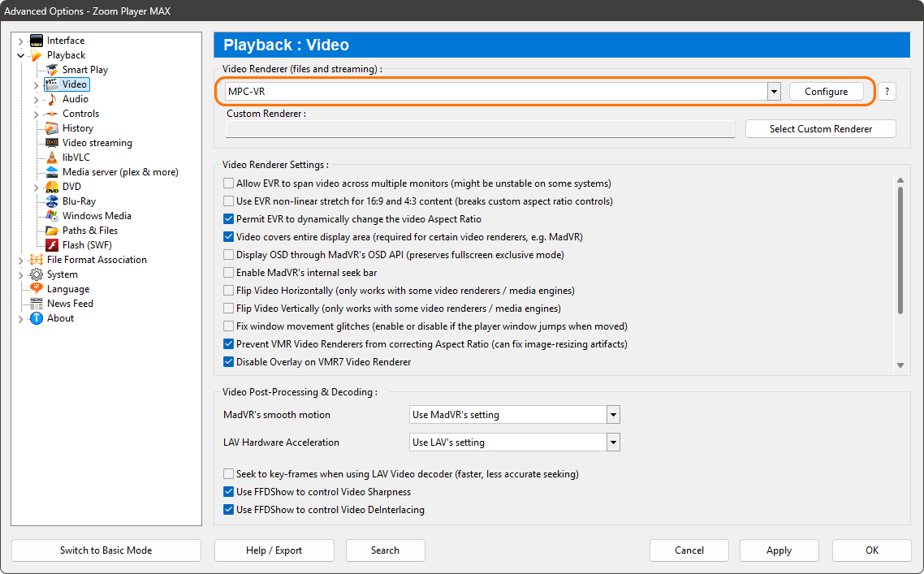Enable EVR non-linear stretch option
924x574 pixels.
point(229,201)
